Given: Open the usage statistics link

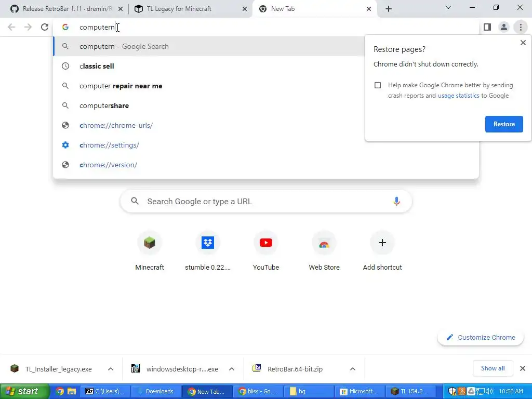Looking at the screenshot, I should pyautogui.click(x=458, y=96).
